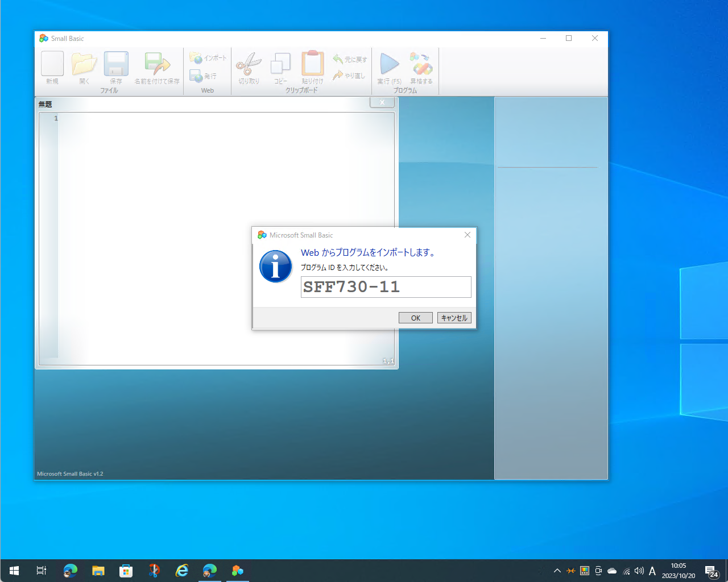Viewport: 728px width, 582px height.
Task: Minimize the Small Basic window
Action: click(543, 38)
